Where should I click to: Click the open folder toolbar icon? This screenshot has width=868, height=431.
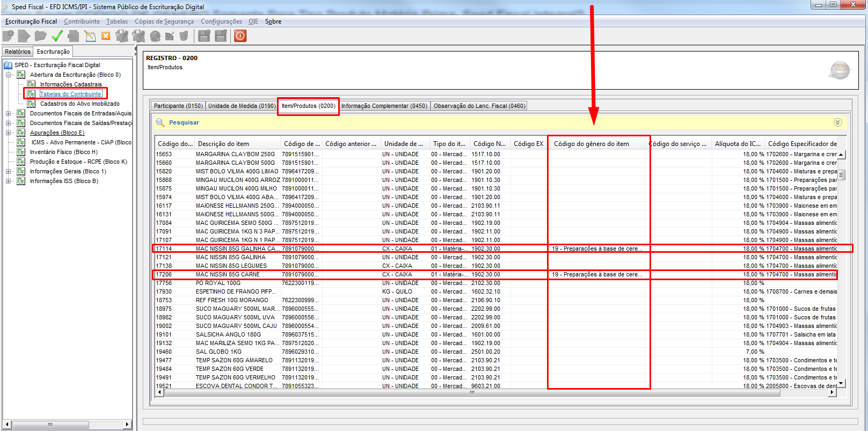click(x=40, y=36)
